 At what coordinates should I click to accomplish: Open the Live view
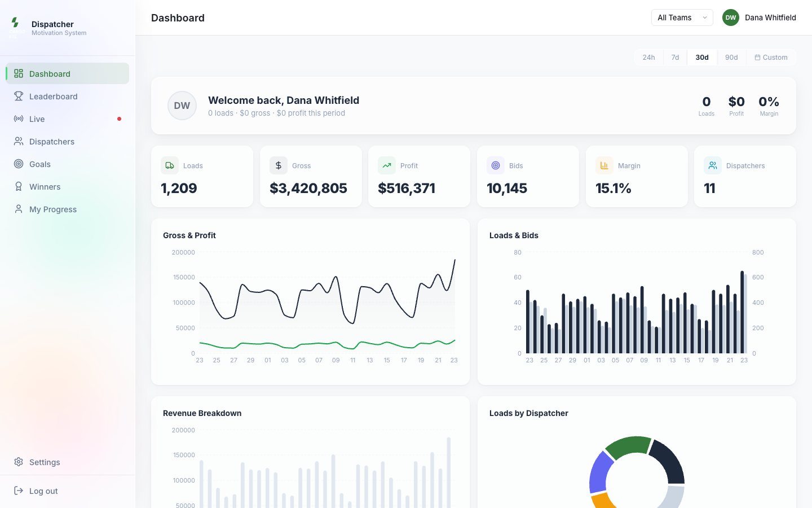pos(68,119)
